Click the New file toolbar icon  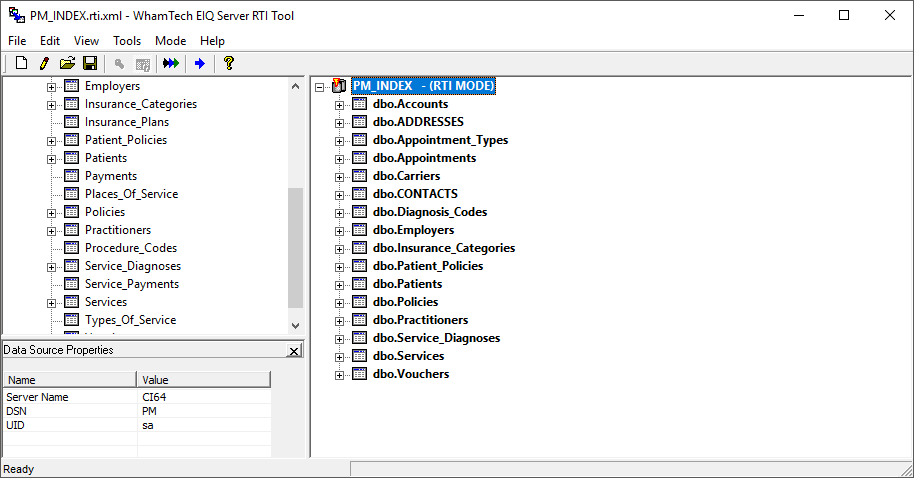(22, 63)
